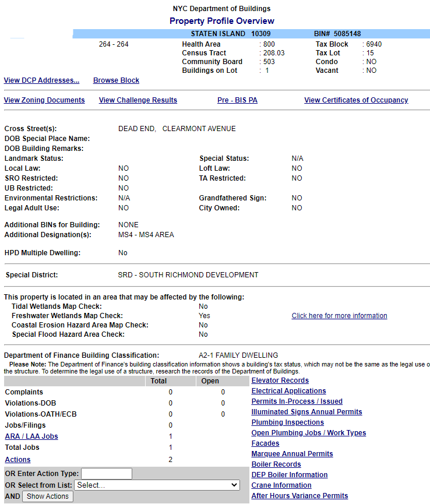View Certificates of Occupancy
The width and height of the screenshot is (430, 504).
pyautogui.click(x=356, y=100)
